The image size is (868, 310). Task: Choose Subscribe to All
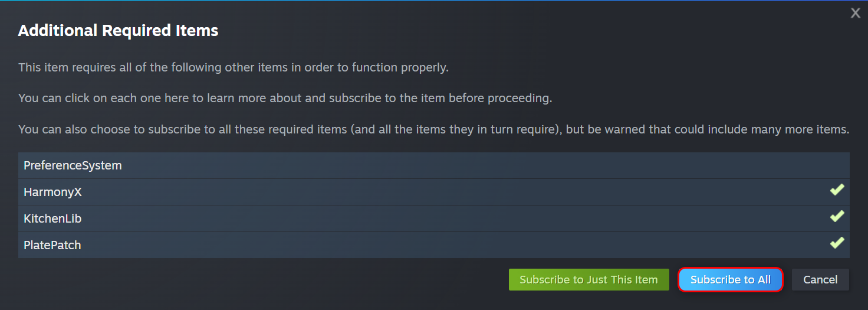730,280
